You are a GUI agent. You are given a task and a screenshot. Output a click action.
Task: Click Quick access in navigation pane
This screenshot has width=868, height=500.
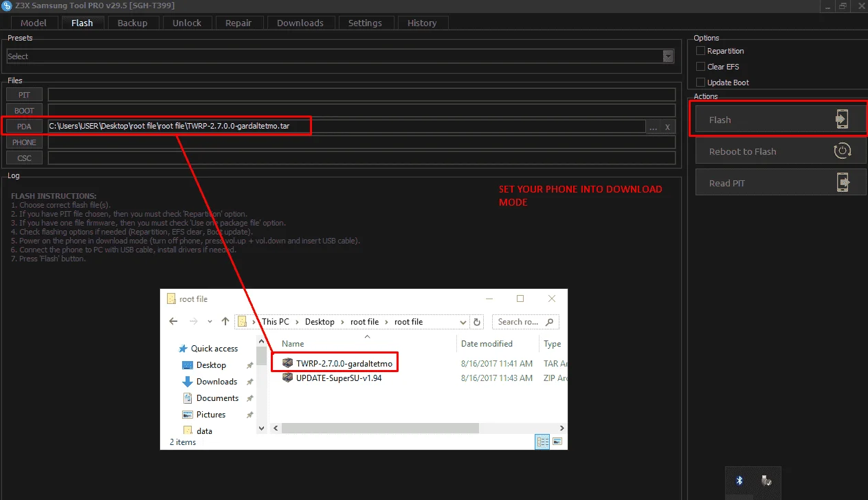[x=214, y=349]
